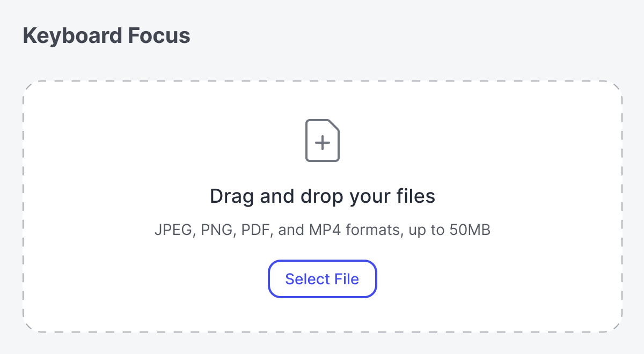
Task: Click the Select File button
Action: pyautogui.click(x=322, y=279)
